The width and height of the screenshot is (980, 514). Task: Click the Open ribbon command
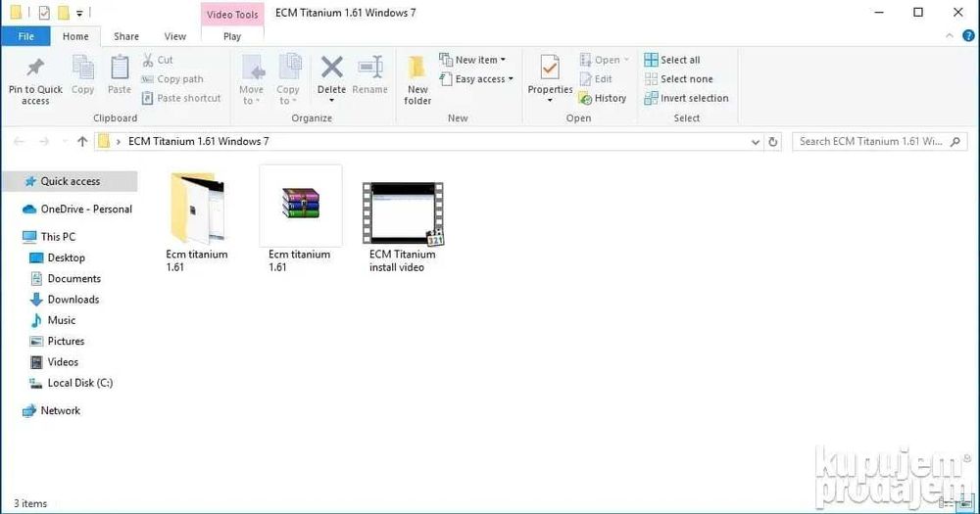pos(605,60)
